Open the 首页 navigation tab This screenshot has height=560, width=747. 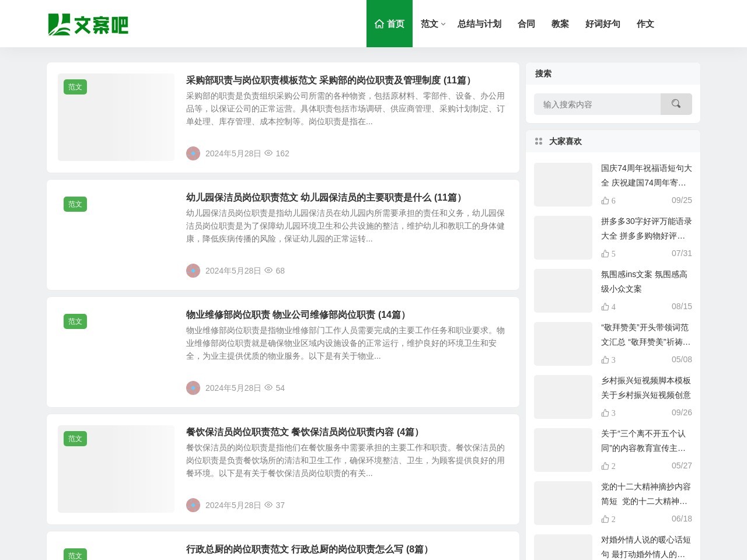(389, 24)
